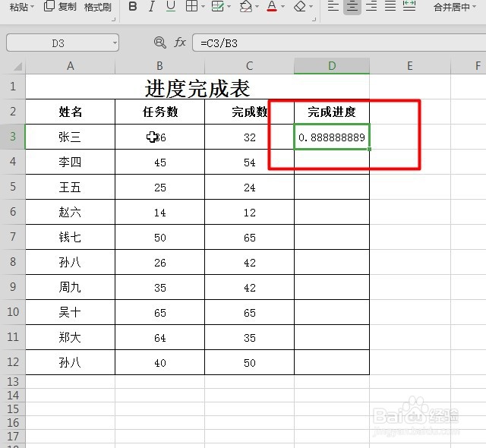This screenshot has width=486, height=448.
Task: Select column B header
Action: 159,66
